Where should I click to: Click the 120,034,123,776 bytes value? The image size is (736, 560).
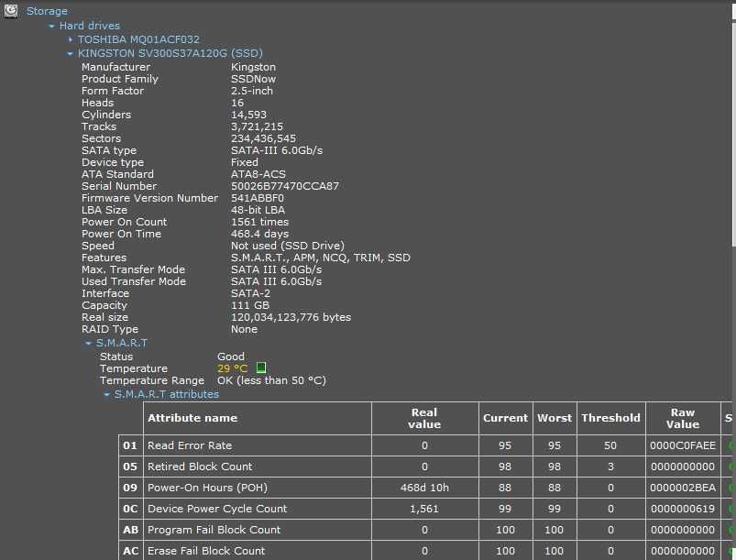click(291, 317)
